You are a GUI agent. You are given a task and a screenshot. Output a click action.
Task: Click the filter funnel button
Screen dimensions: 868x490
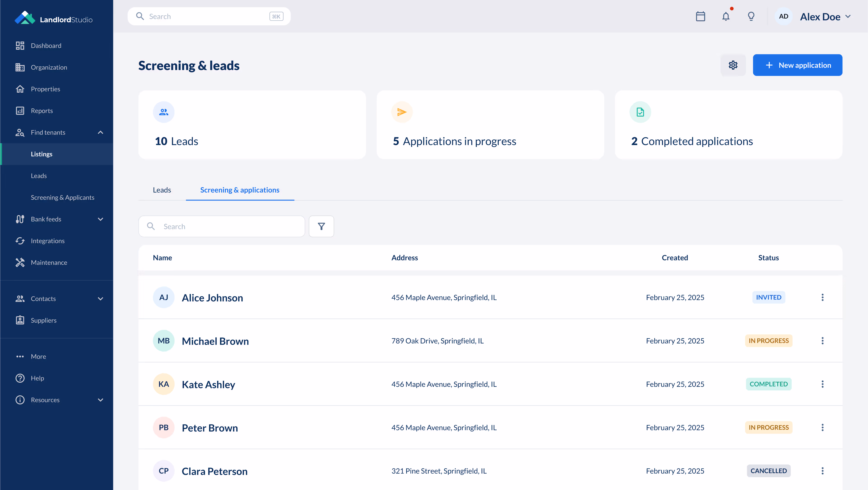point(321,226)
